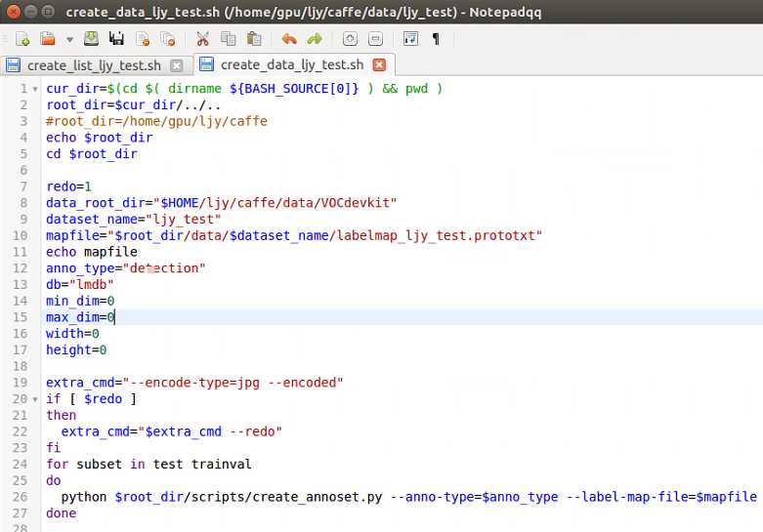Click the 'data_root_dir' assignment line
Screen dimensions: 763x532
(222, 203)
